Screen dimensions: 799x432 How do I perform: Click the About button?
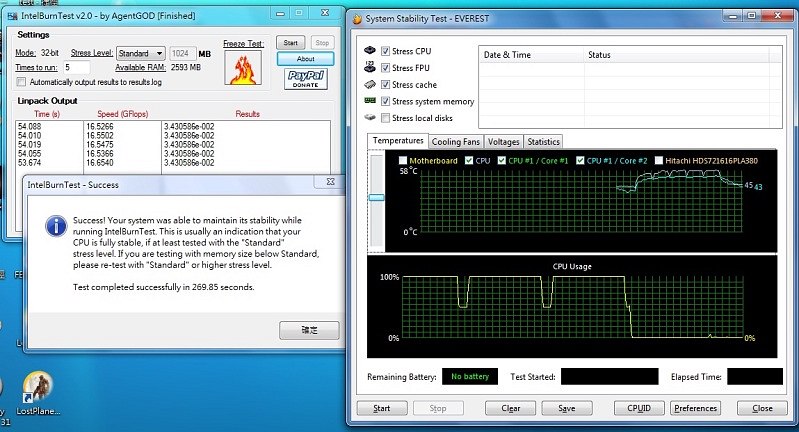305,59
